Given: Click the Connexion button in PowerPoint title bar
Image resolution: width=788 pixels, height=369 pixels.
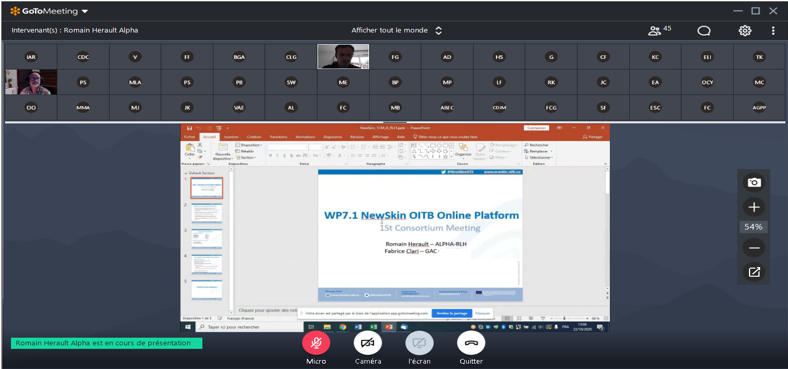Looking at the screenshot, I should click(535, 128).
